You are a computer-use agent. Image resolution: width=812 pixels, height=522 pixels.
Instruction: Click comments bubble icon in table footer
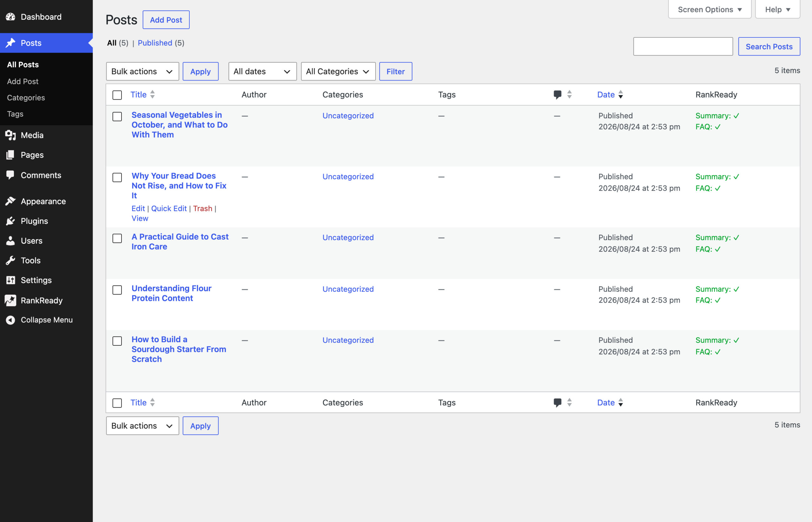[557, 402]
